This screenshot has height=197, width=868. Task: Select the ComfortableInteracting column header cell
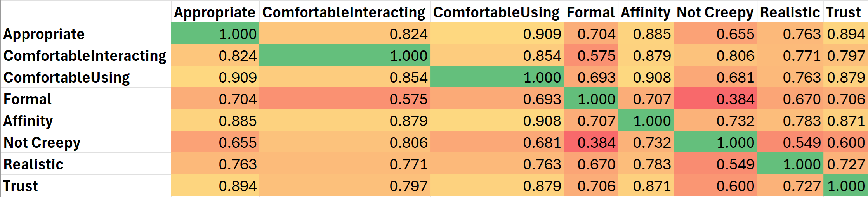[344, 12]
